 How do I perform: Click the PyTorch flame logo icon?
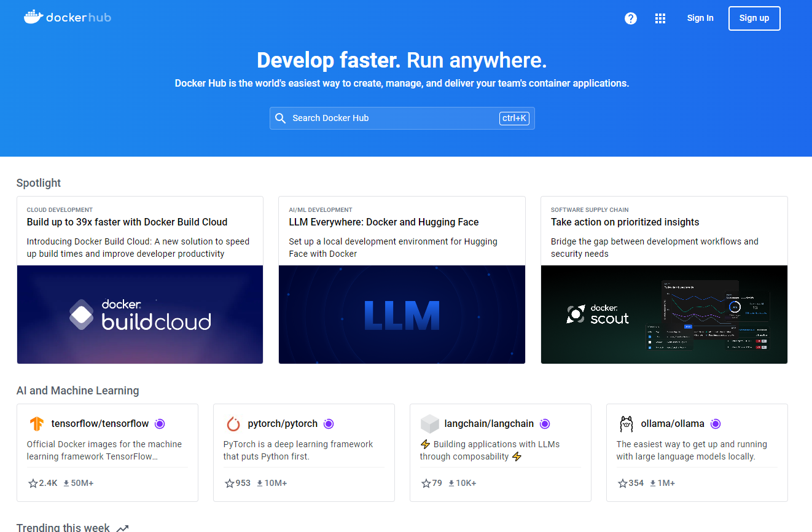point(233,424)
